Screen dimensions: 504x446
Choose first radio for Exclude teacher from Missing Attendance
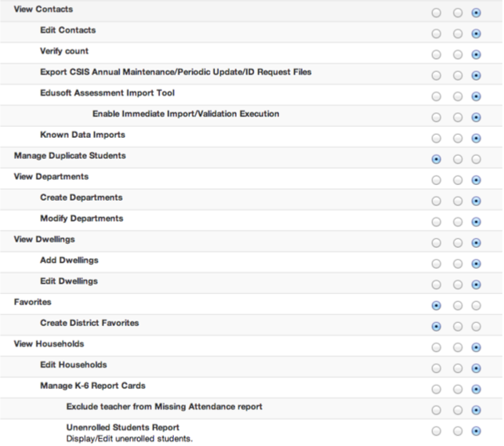(436, 410)
